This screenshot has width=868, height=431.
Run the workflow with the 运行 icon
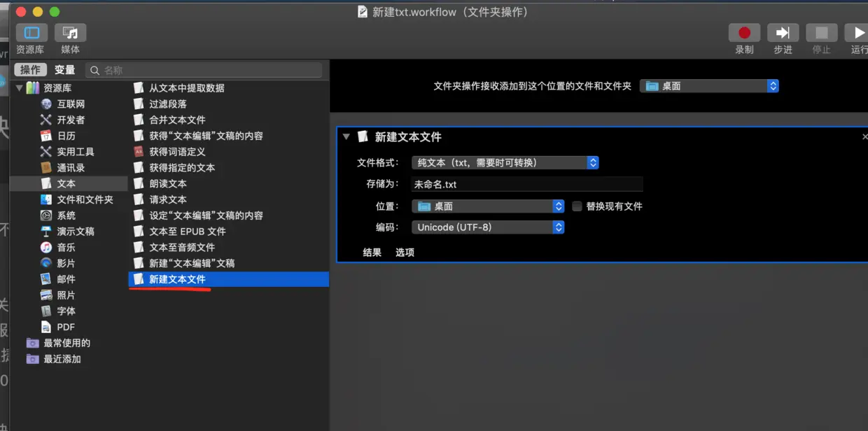pyautogui.click(x=859, y=32)
